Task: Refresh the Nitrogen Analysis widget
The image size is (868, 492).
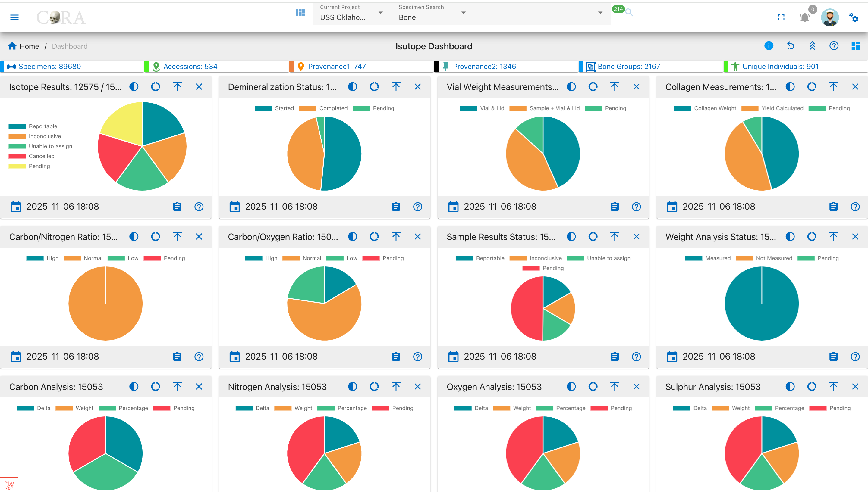Action: point(374,387)
